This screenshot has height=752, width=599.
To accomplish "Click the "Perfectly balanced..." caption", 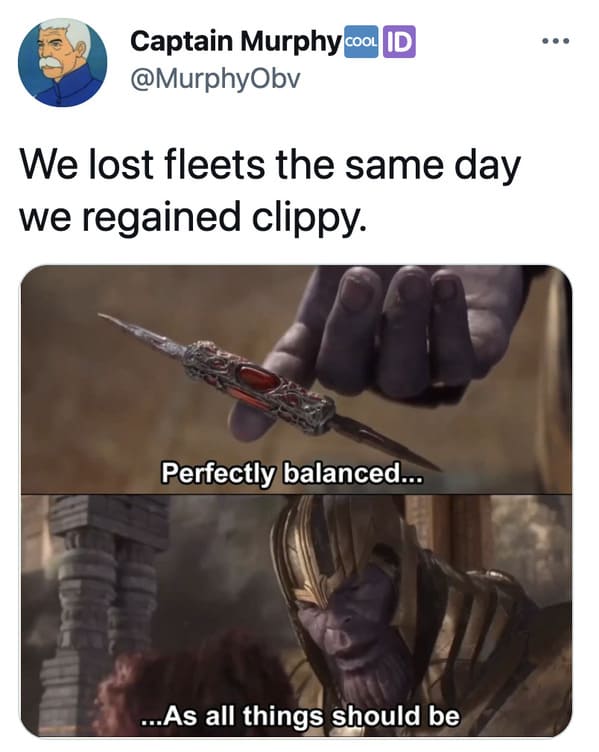I will 293,473.
